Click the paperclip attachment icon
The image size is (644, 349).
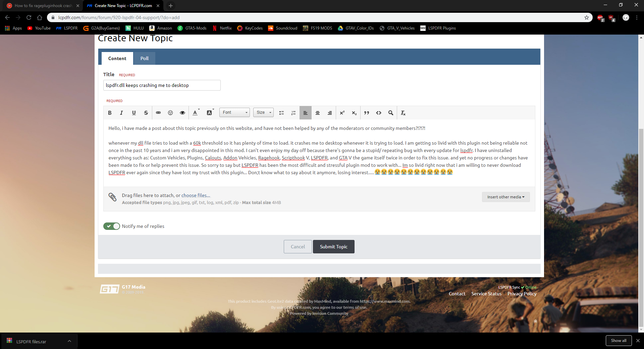113,197
